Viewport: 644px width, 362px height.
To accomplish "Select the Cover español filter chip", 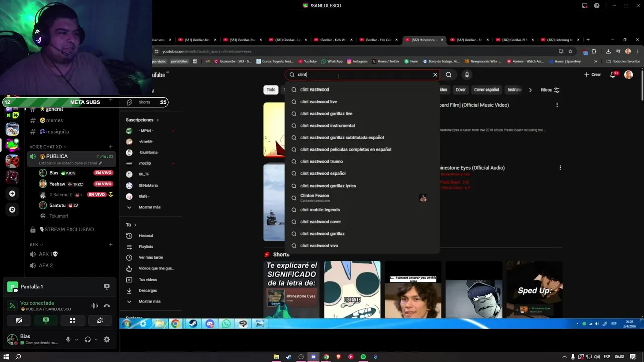I will click(x=487, y=90).
